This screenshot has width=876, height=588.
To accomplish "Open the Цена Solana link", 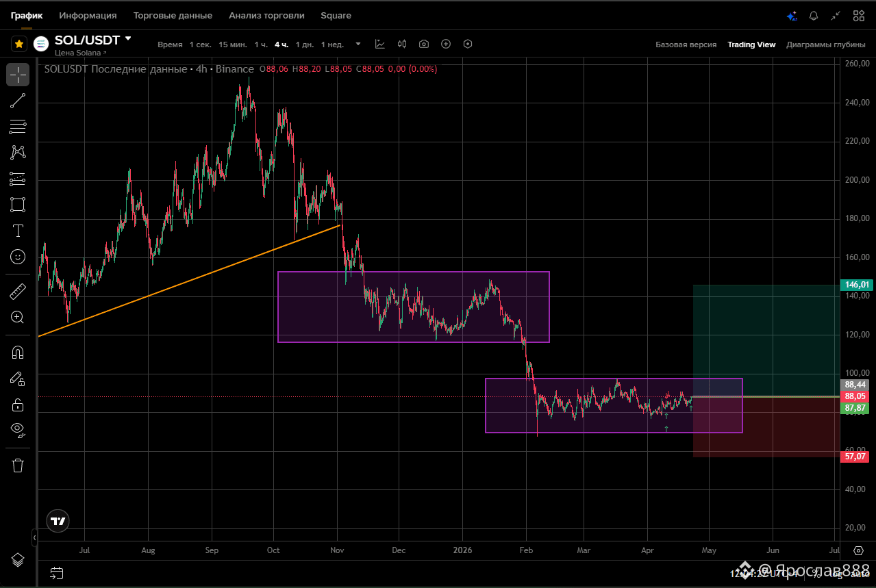I will [80, 53].
